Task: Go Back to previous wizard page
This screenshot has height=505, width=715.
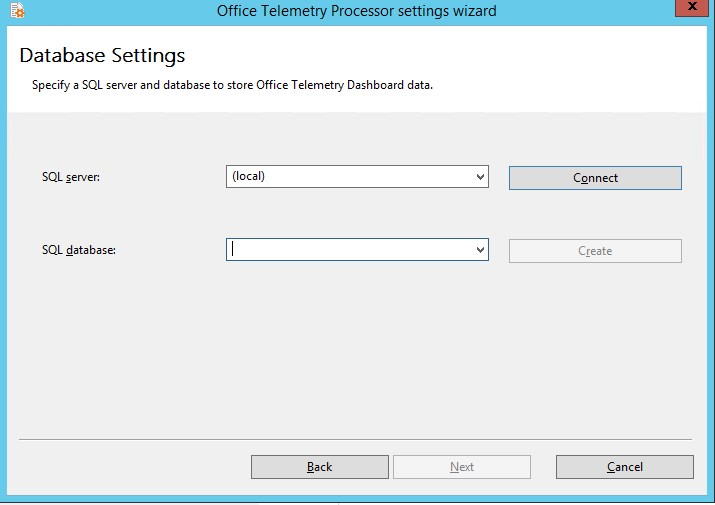Action: click(x=320, y=467)
